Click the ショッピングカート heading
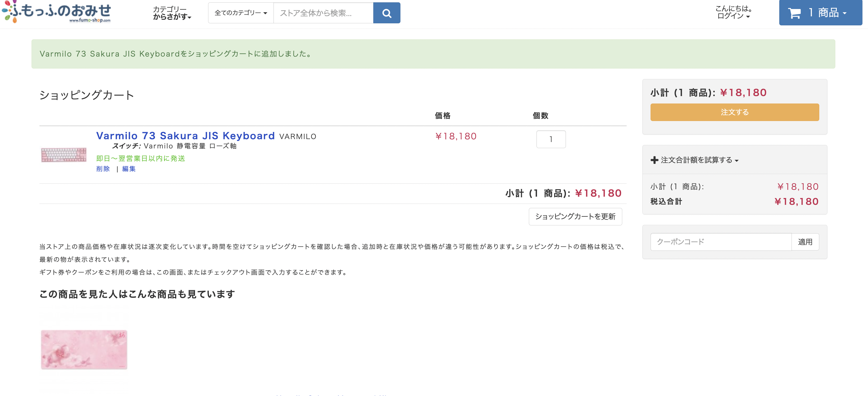The width and height of the screenshot is (868, 396). [x=87, y=95]
